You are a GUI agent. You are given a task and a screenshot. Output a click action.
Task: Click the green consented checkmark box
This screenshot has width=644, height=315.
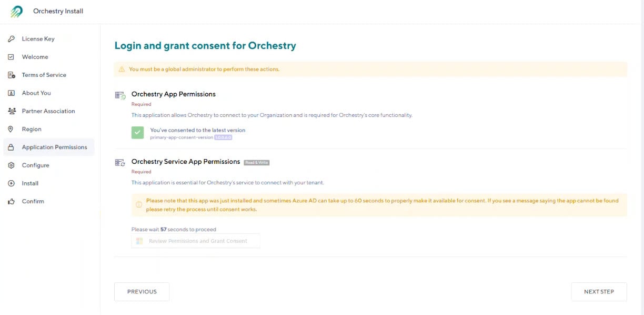[x=138, y=133]
